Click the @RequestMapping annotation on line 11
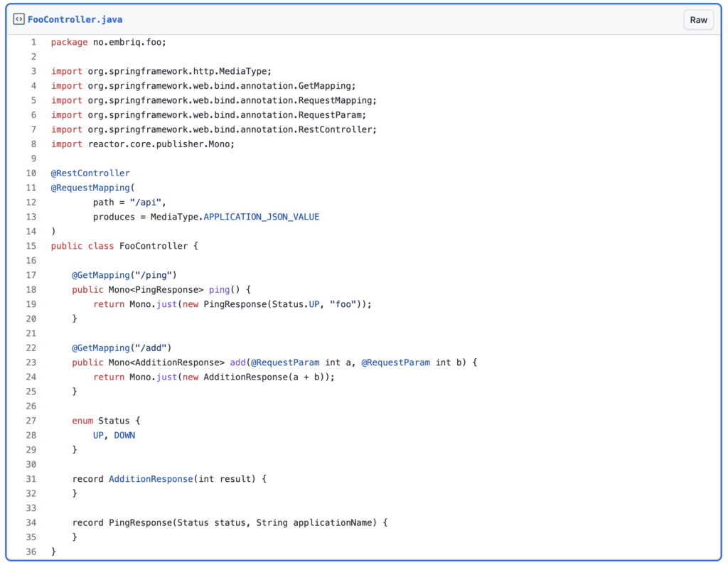Screen dimensions: 728x565 coord(90,187)
